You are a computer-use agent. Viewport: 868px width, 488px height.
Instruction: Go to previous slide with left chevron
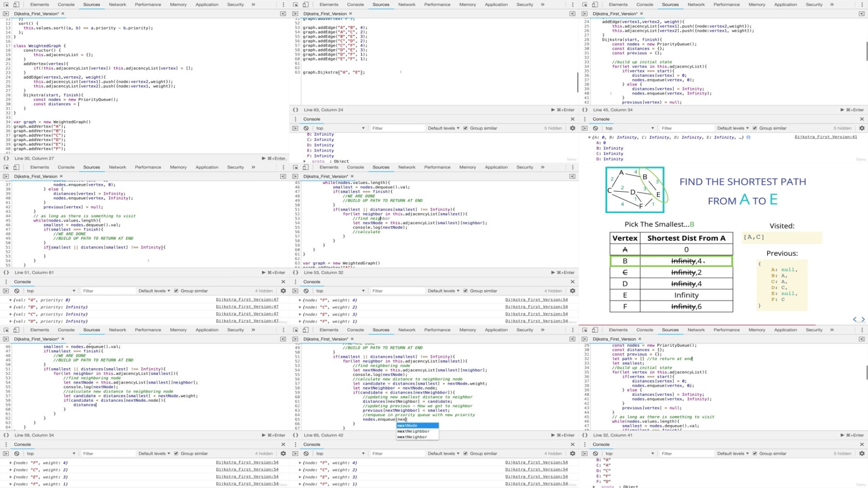click(x=855, y=320)
